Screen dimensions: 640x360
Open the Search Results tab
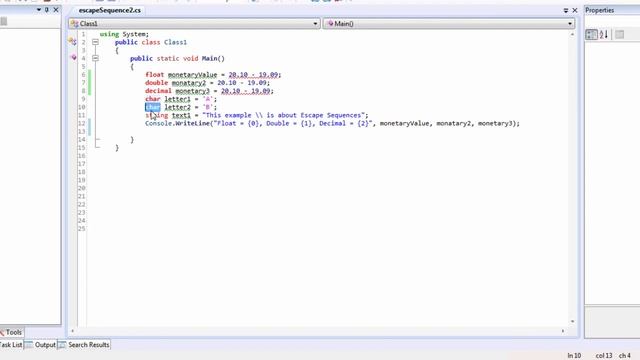pos(84,345)
